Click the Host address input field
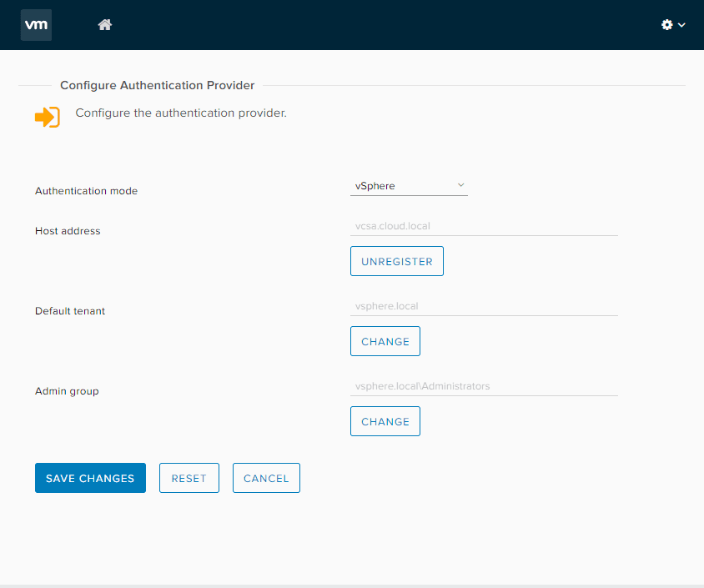 pos(484,225)
